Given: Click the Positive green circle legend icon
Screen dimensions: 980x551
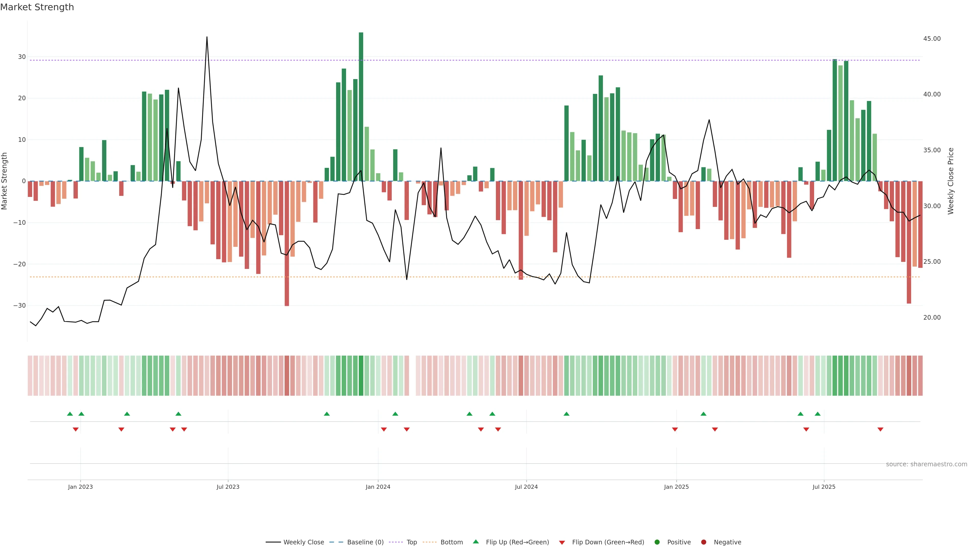Looking at the screenshot, I should (657, 542).
